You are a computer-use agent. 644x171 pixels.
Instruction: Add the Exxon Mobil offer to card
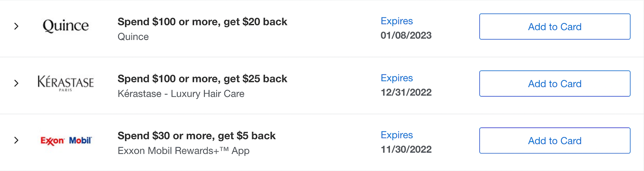[555, 141]
